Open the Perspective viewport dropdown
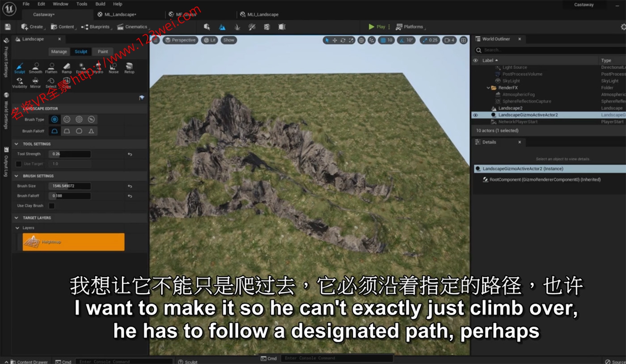This screenshot has height=364, width=626. click(180, 40)
